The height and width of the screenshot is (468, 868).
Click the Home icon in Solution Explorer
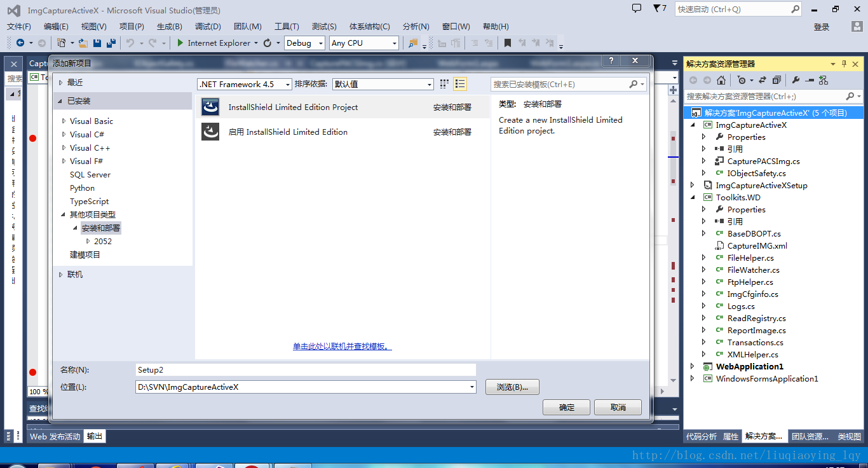(721, 80)
